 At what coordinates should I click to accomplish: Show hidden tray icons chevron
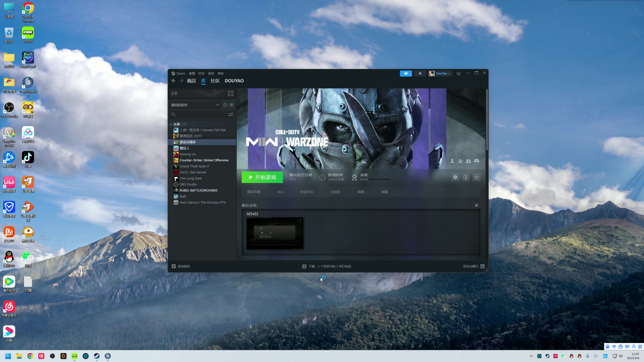(531, 356)
